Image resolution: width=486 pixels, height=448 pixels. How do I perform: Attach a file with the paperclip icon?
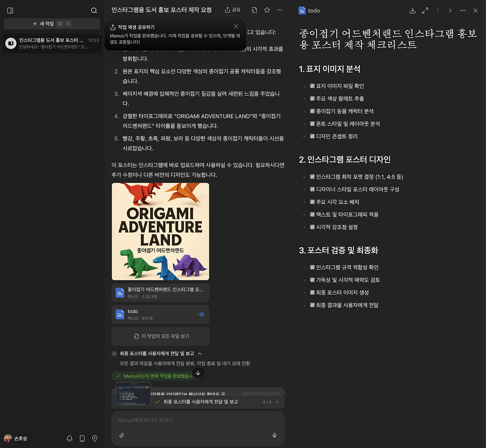(121, 435)
